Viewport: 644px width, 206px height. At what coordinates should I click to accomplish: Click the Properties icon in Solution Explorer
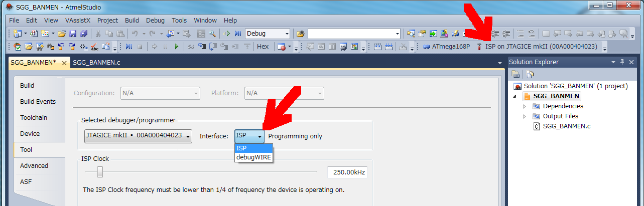point(516,74)
